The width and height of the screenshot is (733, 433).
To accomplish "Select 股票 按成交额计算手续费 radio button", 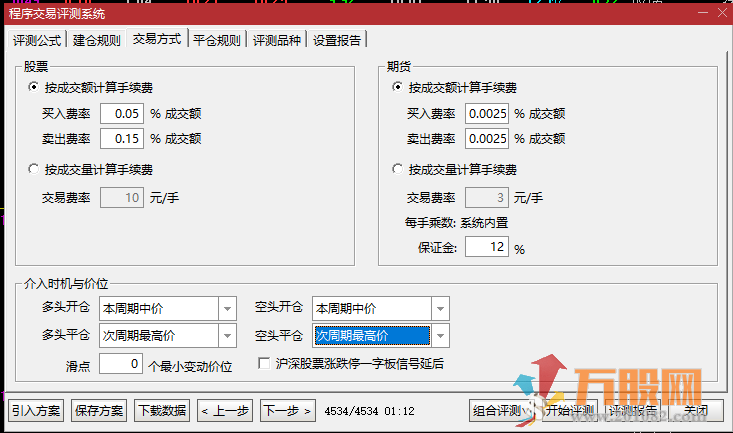I will (34, 87).
